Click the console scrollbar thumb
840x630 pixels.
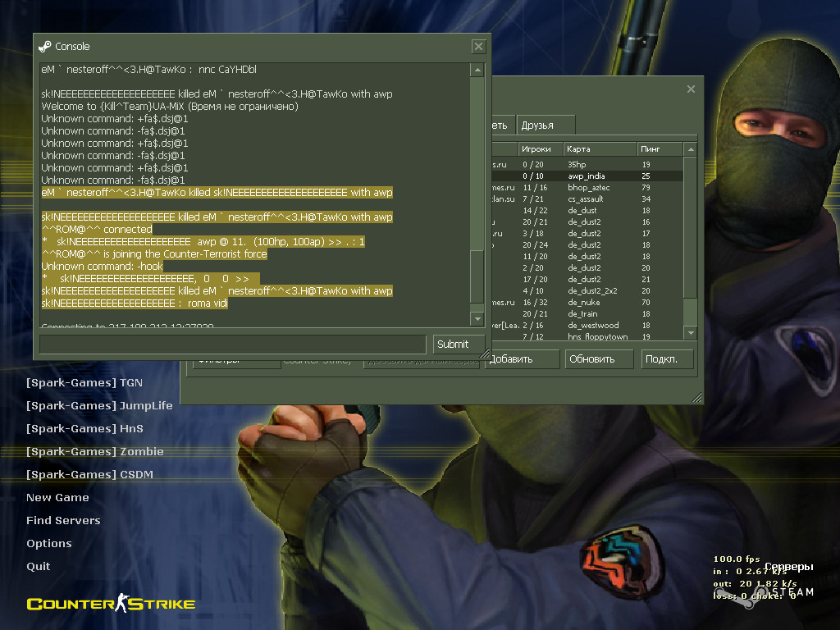point(477,277)
